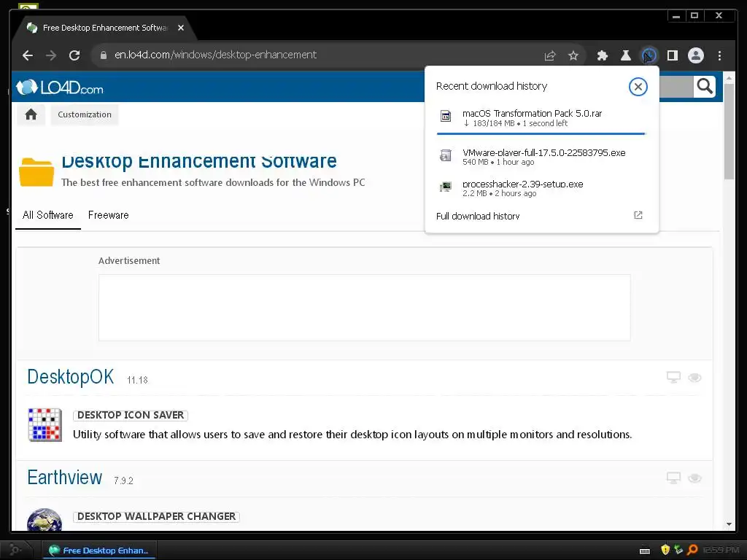This screenshot has height=560, width=747.
Task: Toggle the browser side panel
Action: (672, 55)
